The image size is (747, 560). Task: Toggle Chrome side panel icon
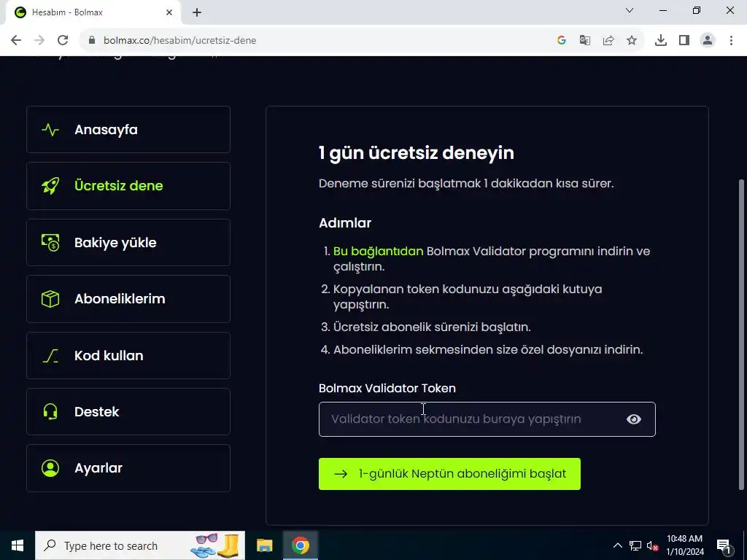click(684, 41)
